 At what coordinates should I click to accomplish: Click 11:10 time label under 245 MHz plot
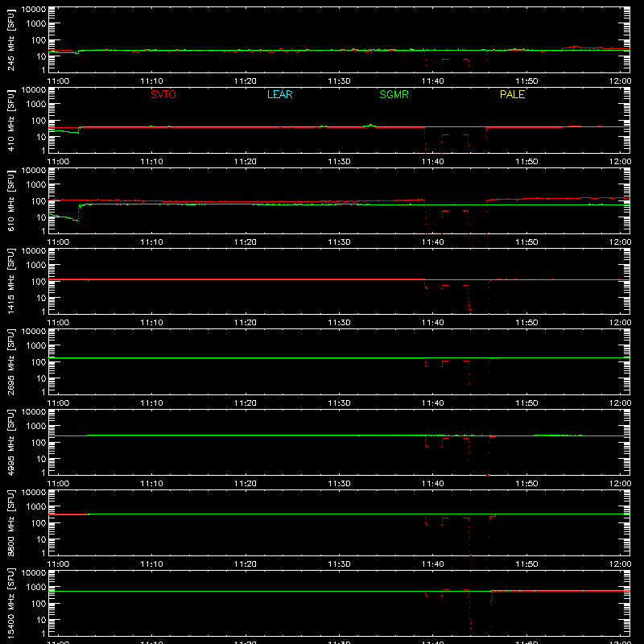151,81
